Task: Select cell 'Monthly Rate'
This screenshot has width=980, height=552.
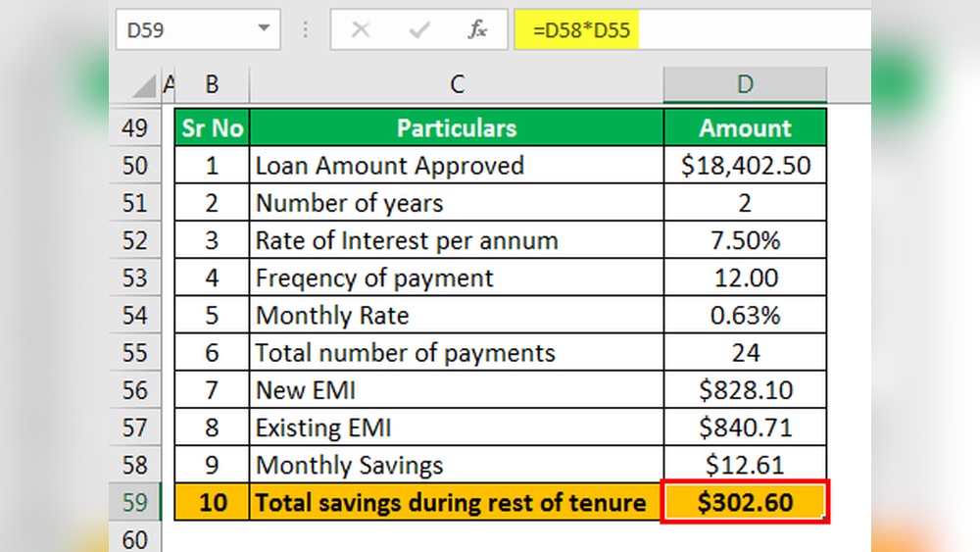Action: click(x=457, y=315)
